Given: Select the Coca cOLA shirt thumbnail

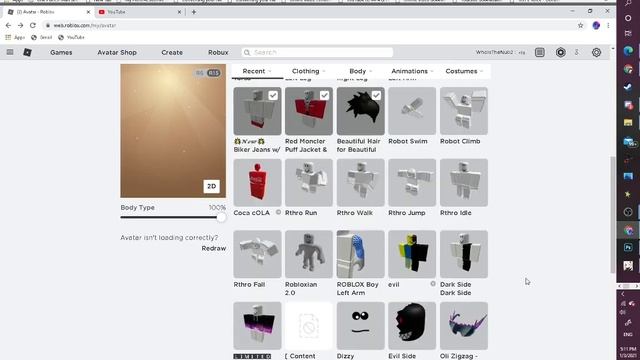Looking at the screenshot, I should (x=257, y=182).
